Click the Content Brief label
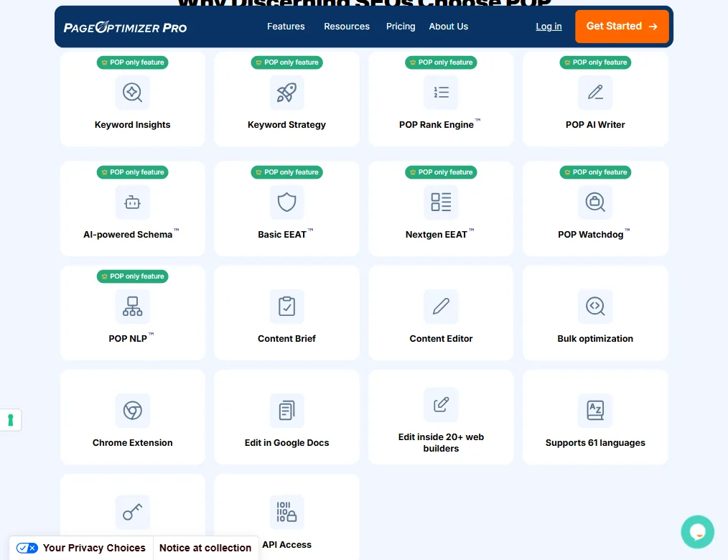 (x=286, y=338)
